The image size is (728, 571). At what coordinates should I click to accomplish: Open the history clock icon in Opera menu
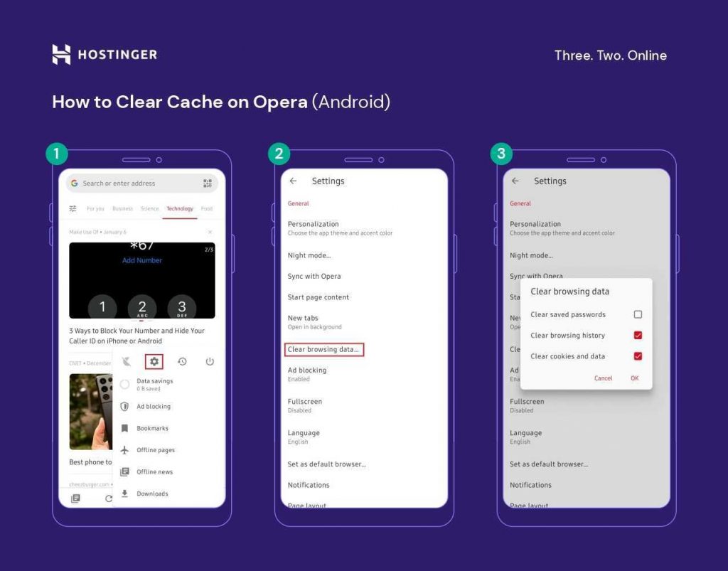(x=182, y=361)
